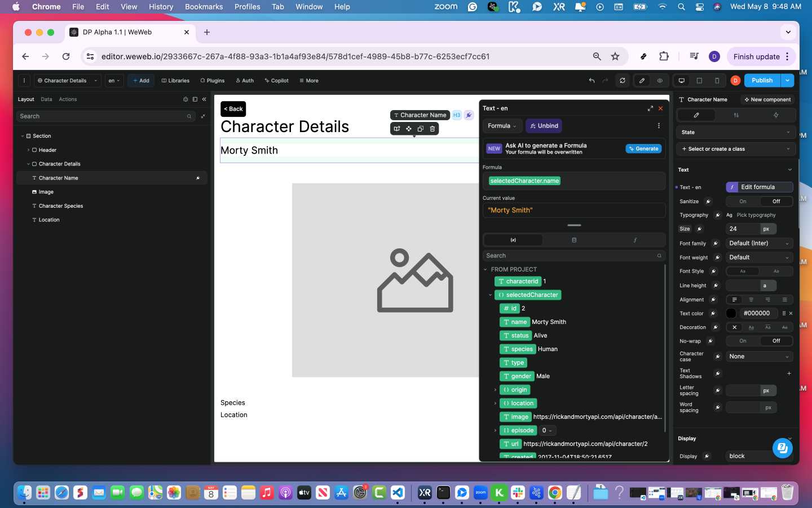Select the Character Species tree item

(x=61, y=206)
